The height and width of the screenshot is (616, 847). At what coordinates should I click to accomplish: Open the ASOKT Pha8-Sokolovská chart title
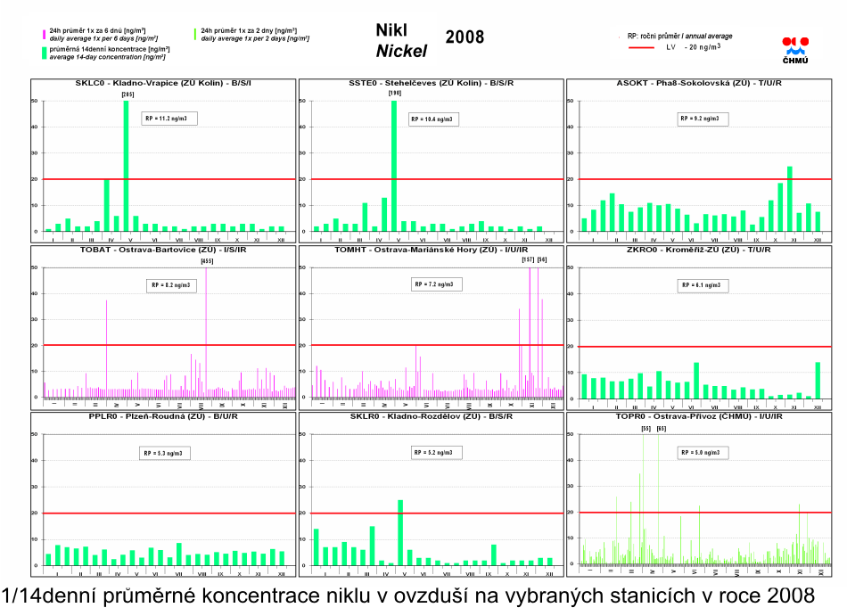(x=698, y=84)
